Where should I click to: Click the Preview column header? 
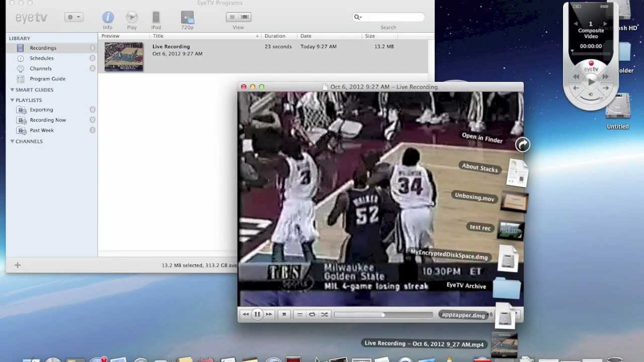[x=124, y=36]
